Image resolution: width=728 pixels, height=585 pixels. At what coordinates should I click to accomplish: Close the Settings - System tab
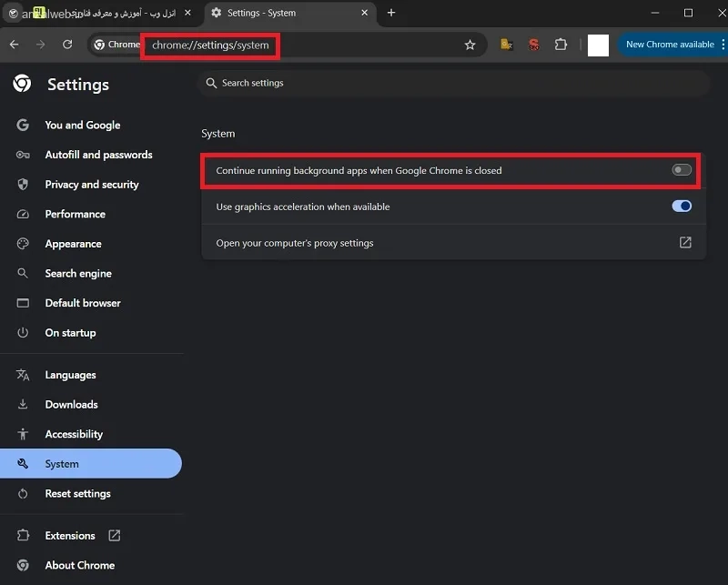(x=365, y=13)
